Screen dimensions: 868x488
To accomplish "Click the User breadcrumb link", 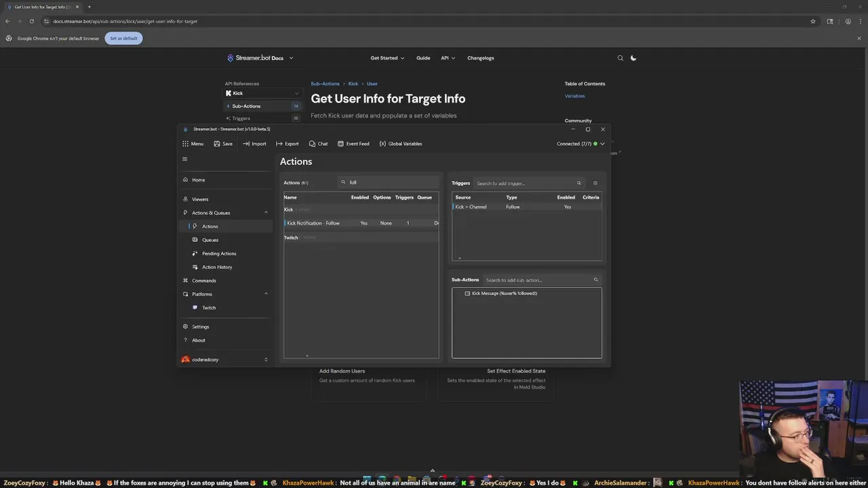I will [x=372, y=84].
